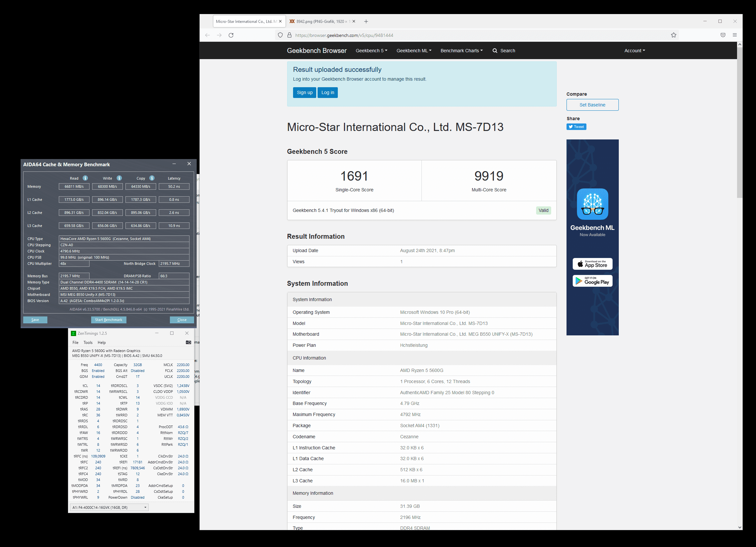The image size is (756, 547).
Task: Minimize the AIDA64 benchmark window
Action: (x=174, y=164)
